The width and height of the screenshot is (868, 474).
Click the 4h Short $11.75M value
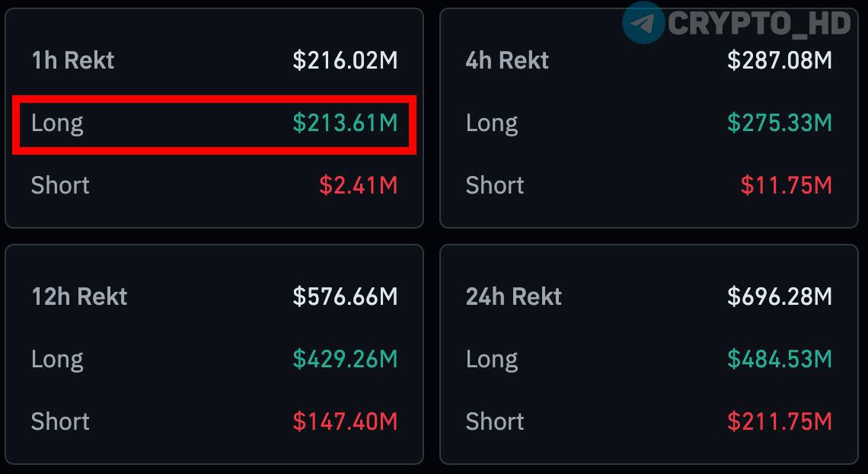point(786,185)
